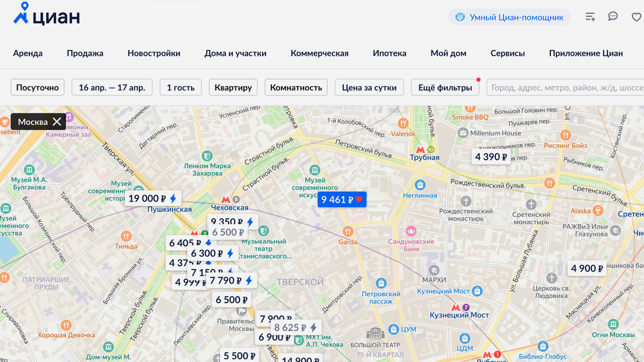
Task: Open the Сервисы menu
Action: (508, 53)
